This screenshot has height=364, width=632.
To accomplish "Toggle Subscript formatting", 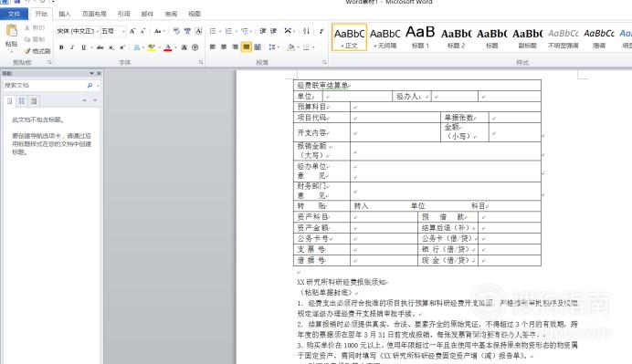I will tap(111, 47).
